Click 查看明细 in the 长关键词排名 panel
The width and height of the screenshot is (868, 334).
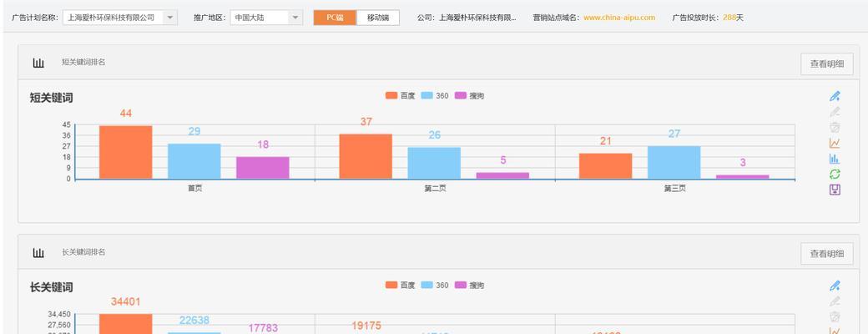pyautogui.click(x=827, y=254)
